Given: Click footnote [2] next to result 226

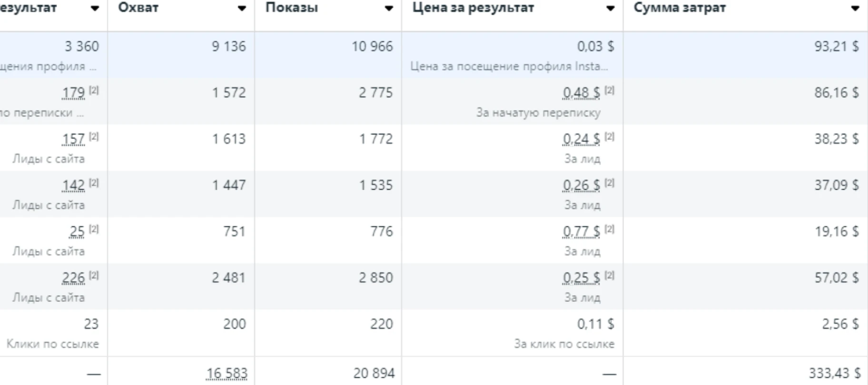Looking at the screenshot, I should [x=94, y=275].
